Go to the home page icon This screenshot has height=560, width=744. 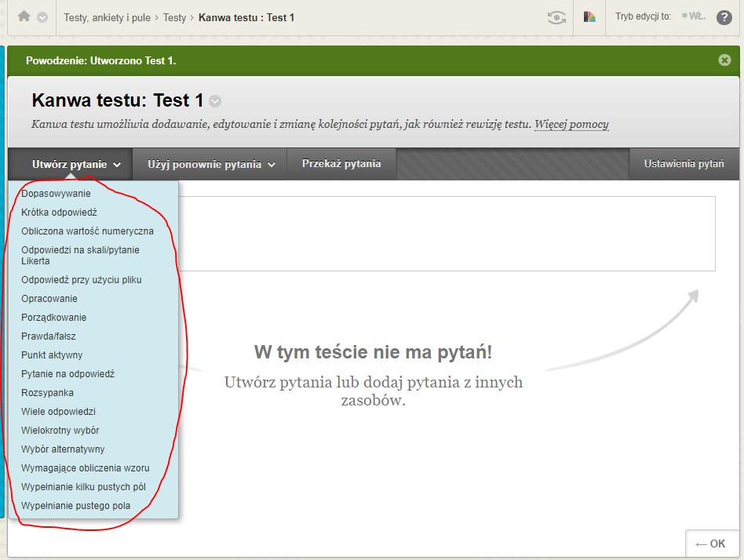[x=24, y=16]
